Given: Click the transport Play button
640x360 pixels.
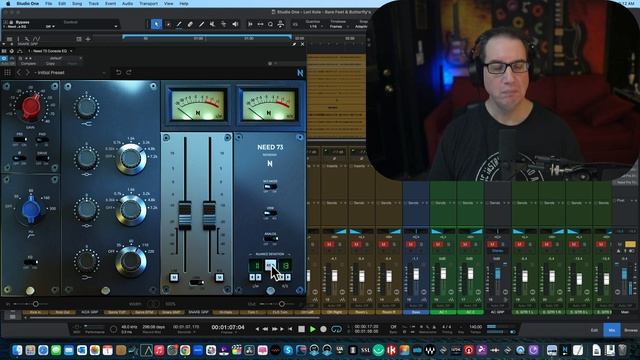Looking at the screenshot, I should click(x=313, y=329).
